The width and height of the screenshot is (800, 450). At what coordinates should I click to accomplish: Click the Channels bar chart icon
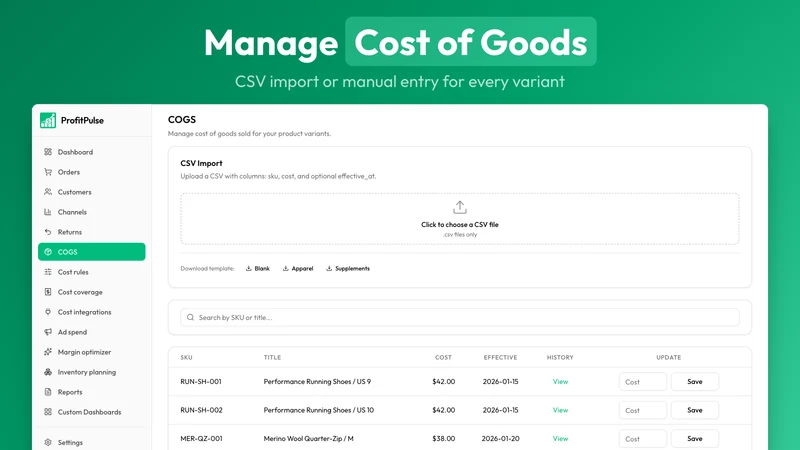click(x=48, y=212)
